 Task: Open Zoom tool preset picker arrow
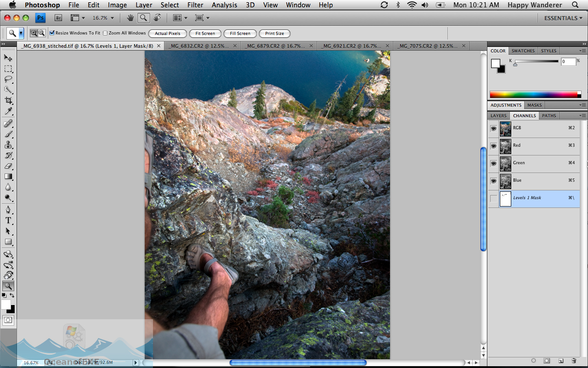point(21,33)
